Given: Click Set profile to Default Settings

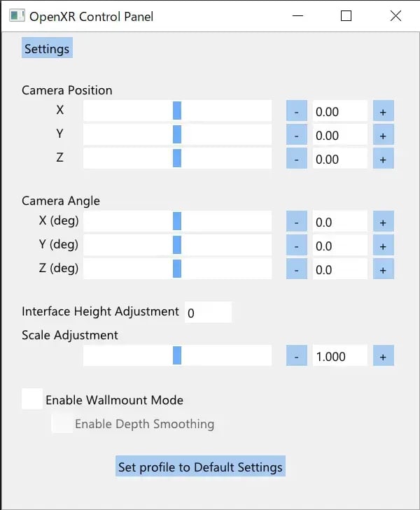Looking at the screenshot, I should (200, 467).
